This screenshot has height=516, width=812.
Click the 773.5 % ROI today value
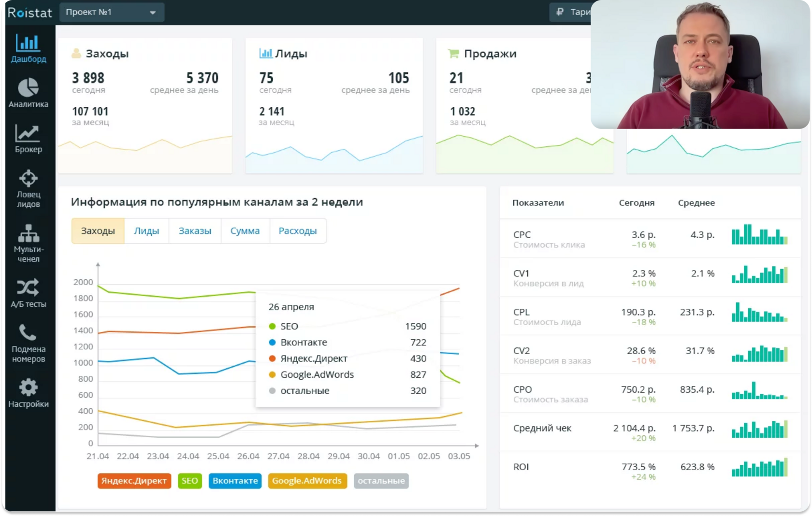(638, 467)
